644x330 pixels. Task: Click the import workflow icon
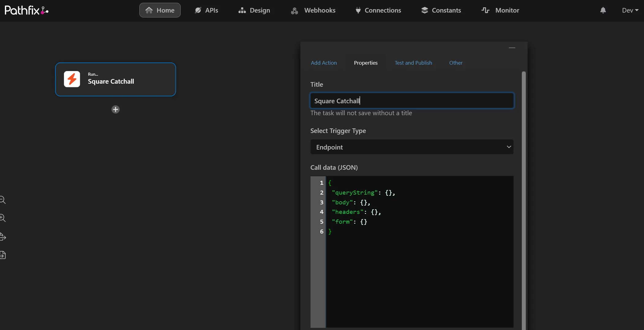(3, 255)
